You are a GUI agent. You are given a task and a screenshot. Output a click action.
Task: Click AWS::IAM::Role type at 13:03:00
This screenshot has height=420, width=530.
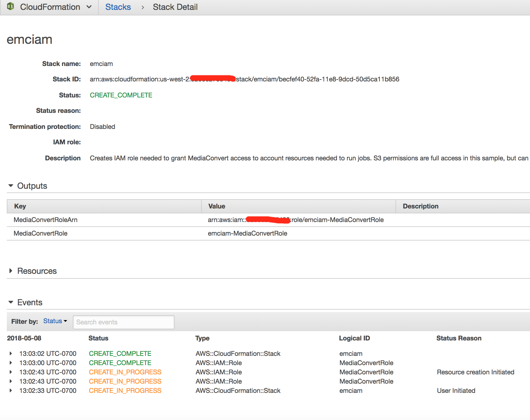(x=218, y=363)
